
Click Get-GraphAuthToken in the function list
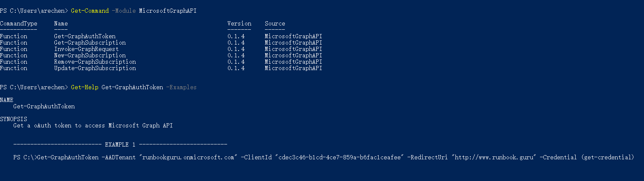pyautogui.click(x=84, y=36)
